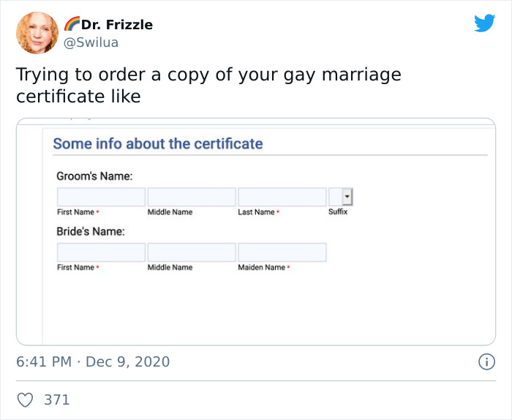
Task: Click the 371 likes count
Action: pyautogui.click(x=57, y=400)
